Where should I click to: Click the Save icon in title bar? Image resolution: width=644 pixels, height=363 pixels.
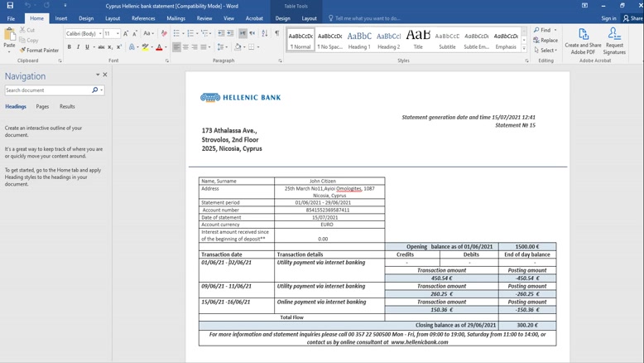(x=10, y=6)
